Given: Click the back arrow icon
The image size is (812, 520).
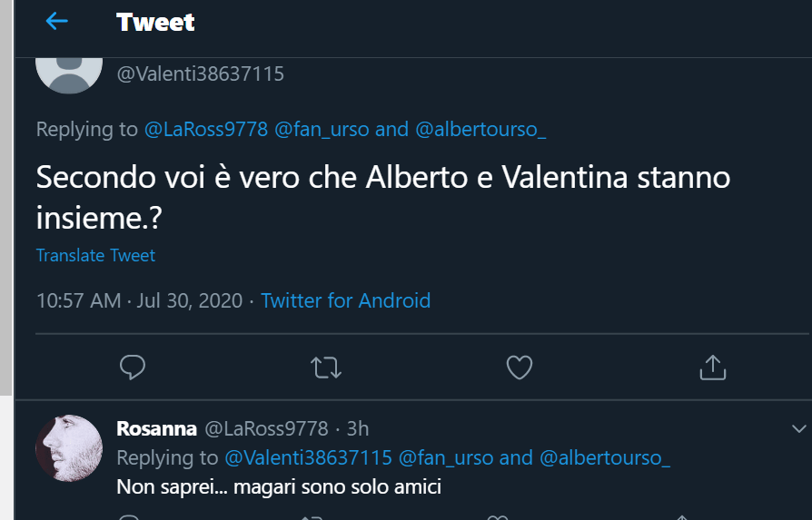Looking at the screenshot, I should [56, 22].
